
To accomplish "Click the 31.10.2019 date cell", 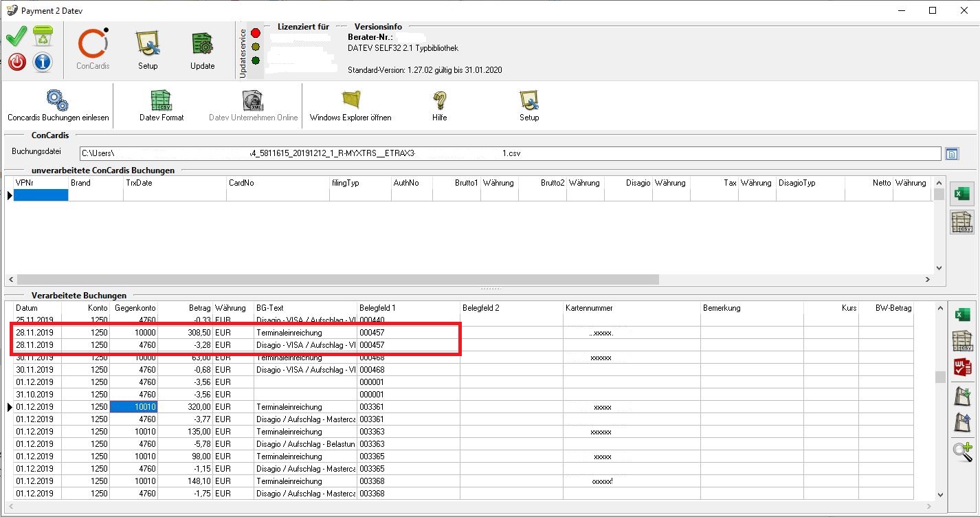I will click(38, 395).
